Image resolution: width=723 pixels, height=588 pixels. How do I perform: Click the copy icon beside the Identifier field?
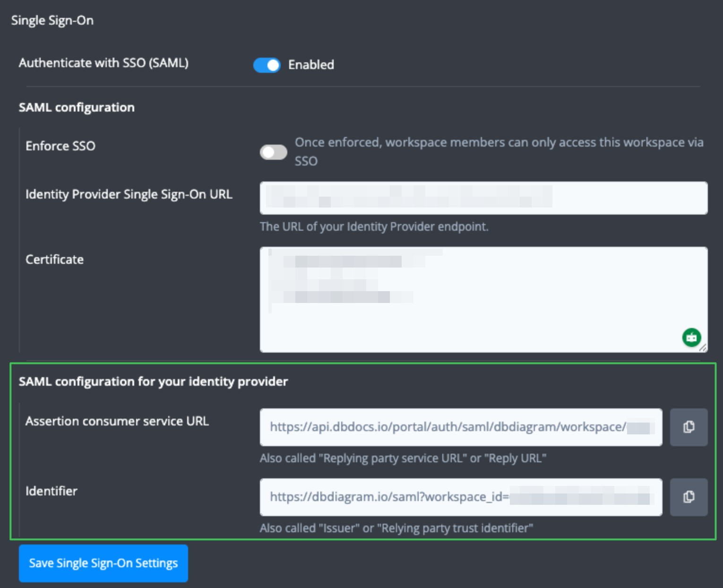point(689,497)
